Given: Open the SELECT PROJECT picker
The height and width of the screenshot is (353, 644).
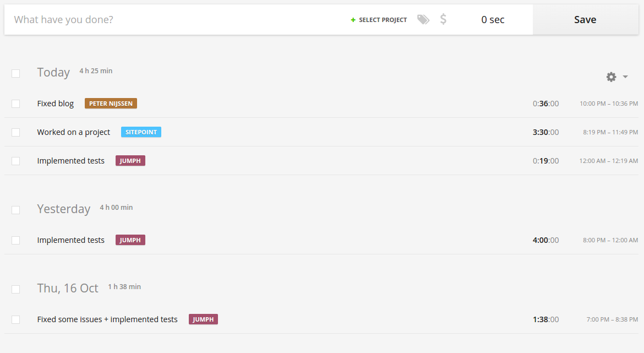Looking at the screenshot, I should point(382,19).
